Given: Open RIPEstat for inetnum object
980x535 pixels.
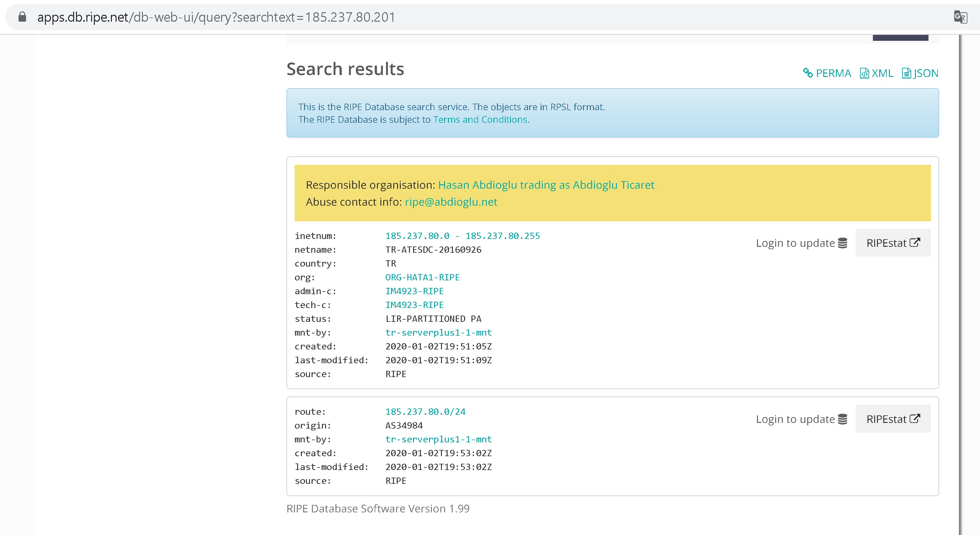Looking at the screenshot, I should [x=893, y=243].
